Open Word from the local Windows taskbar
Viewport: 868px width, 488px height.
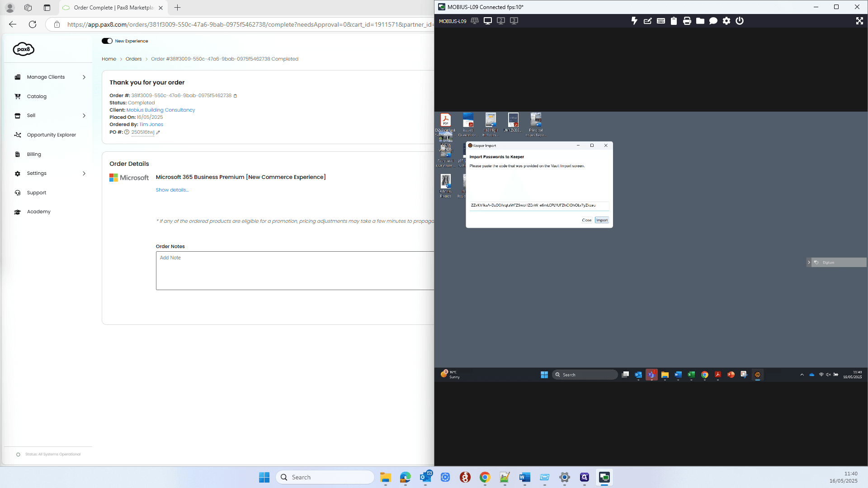point(525,477)
